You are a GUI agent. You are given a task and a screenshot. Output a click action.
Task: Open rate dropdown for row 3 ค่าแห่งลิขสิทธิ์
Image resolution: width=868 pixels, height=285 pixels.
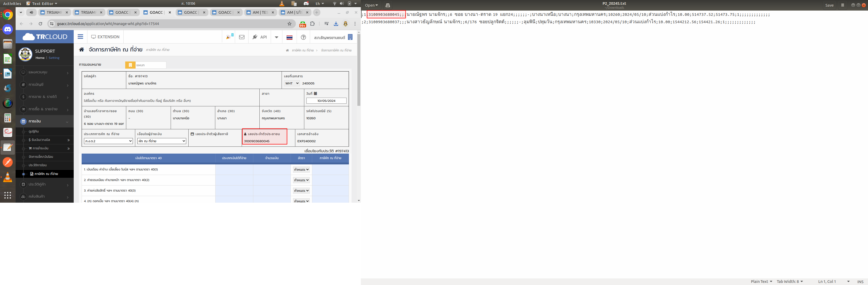pos(301,191)
